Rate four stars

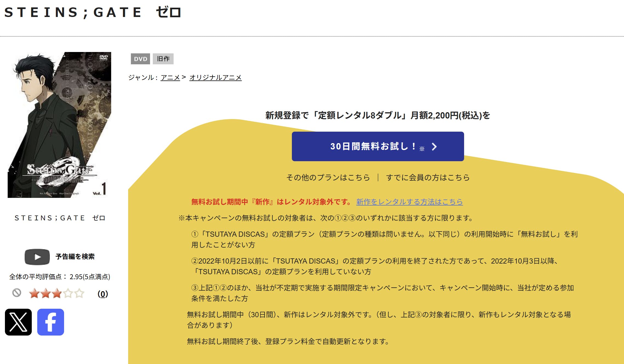pyautogui.click(x=68, y=293)
